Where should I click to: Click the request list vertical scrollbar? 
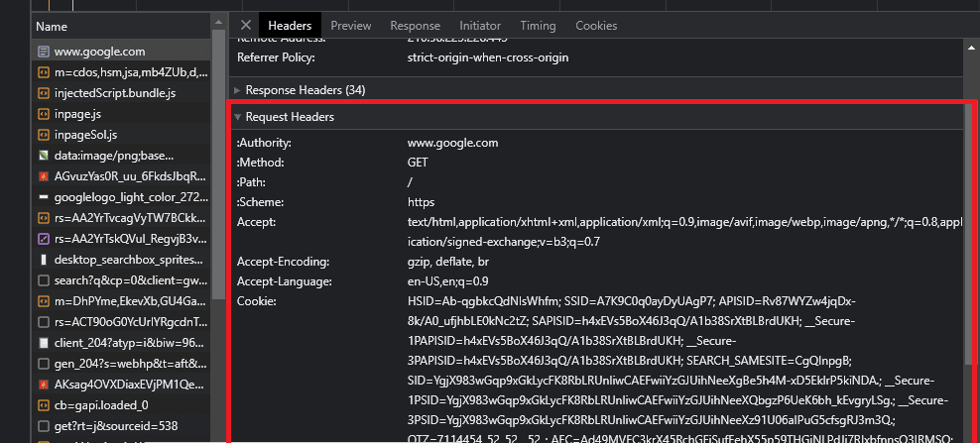pos(218,163)
